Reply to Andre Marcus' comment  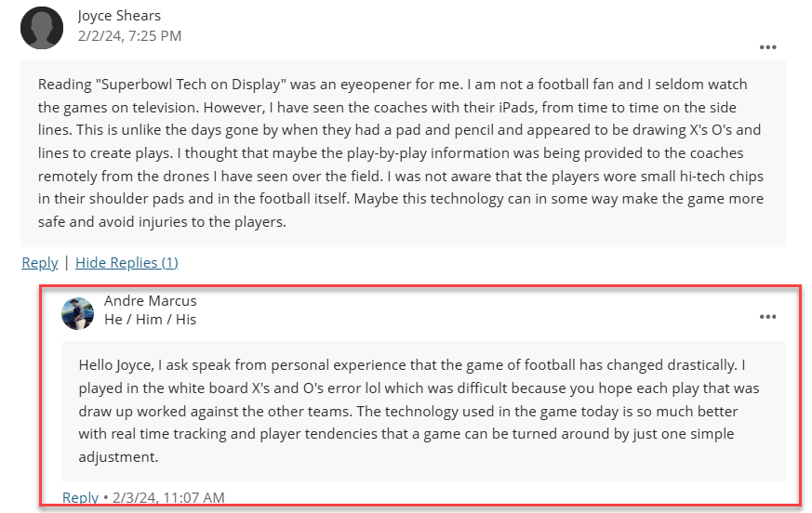point(80,497)
